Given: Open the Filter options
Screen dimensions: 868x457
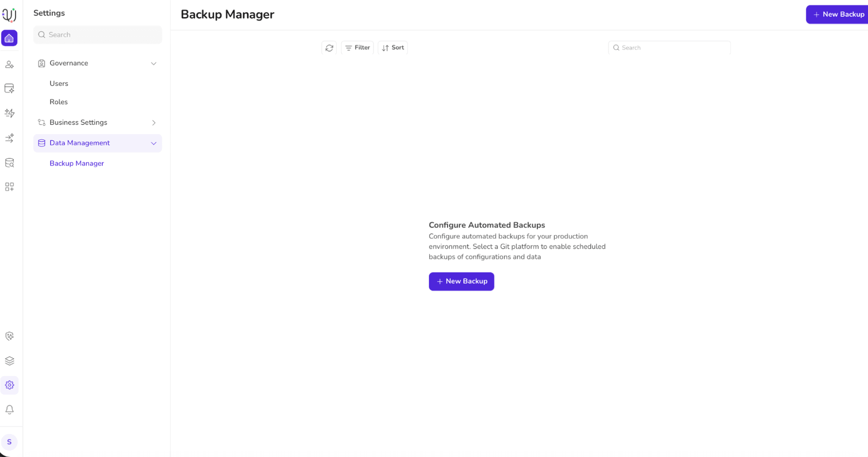Looking at the screenshot, I should [x=357, y=48].
